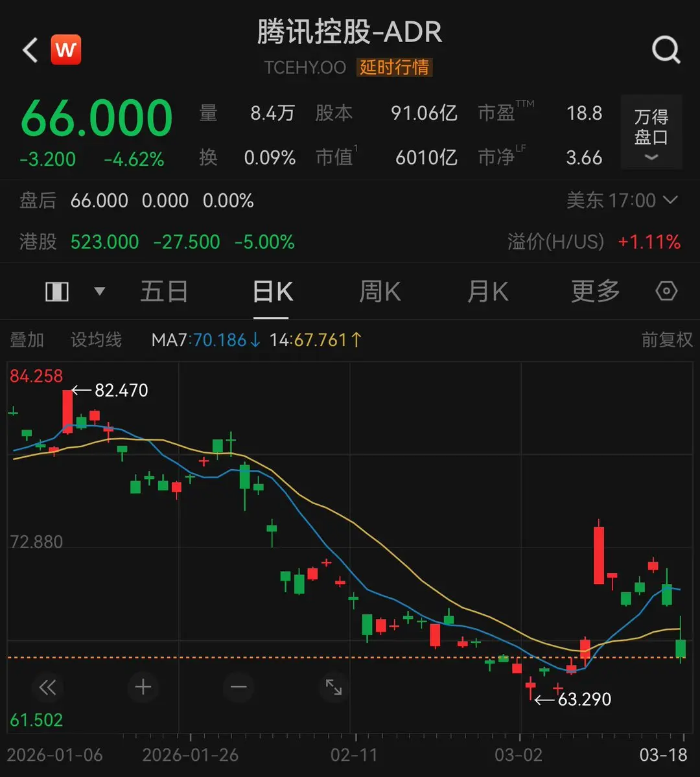Tap ticker code TCEHY.OO
Image resolution: width=700 pixels, height=777 pixels.
pyautogui.click(x=305, y=67)
